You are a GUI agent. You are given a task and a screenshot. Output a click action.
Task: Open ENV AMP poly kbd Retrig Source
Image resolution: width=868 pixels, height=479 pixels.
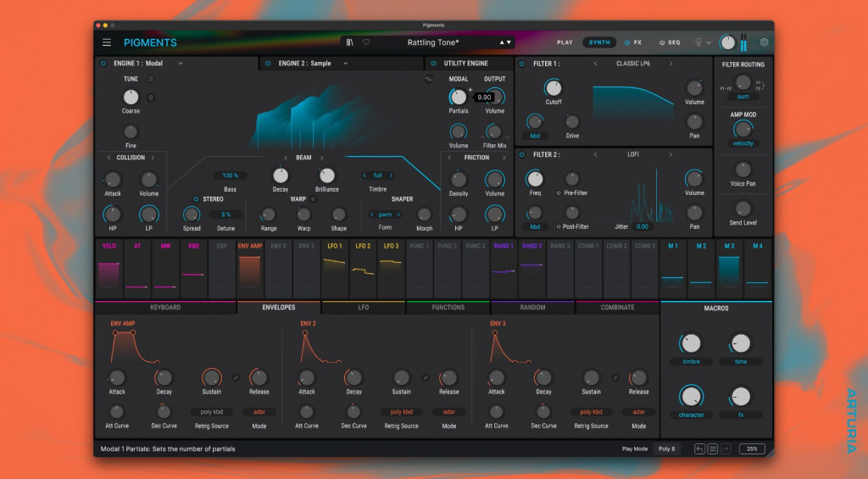(212, 412)
